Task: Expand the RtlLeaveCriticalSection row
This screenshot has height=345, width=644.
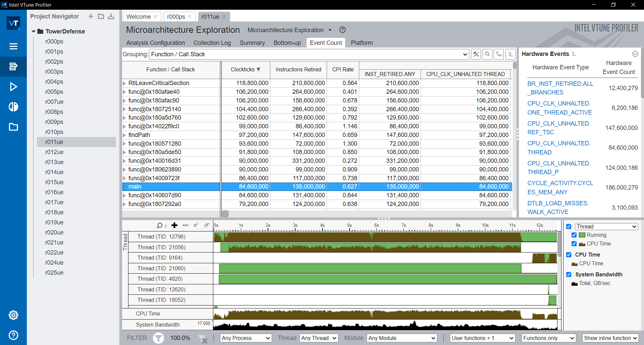Action: click(x=124, y=83)
